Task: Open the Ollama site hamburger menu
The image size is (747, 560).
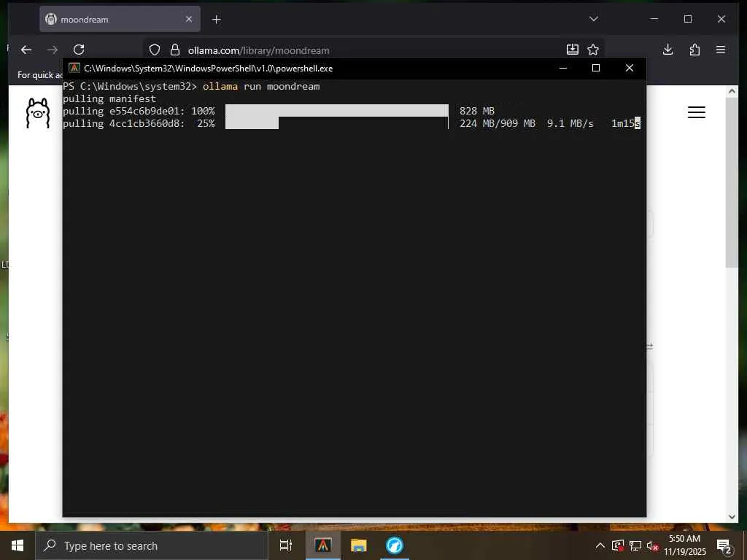Action: tap(697, 112)
